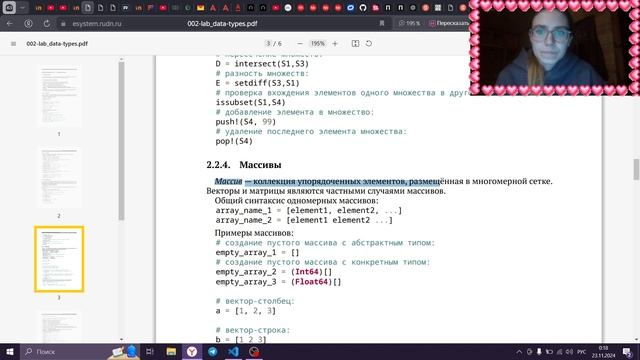The image size is (640, 360).
Task: Zoom in with the plus button
Action: coord(335,44)
